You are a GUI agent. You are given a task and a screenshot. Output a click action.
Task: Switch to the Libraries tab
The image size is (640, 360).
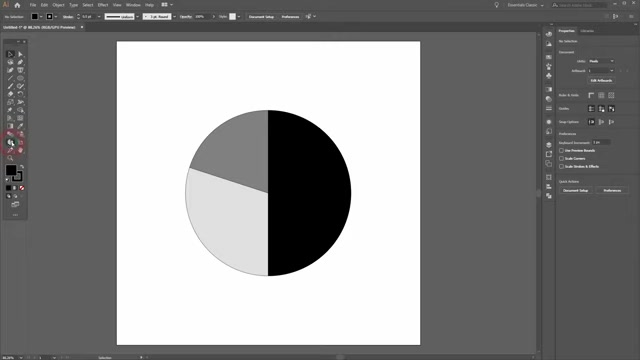point(587,31)
